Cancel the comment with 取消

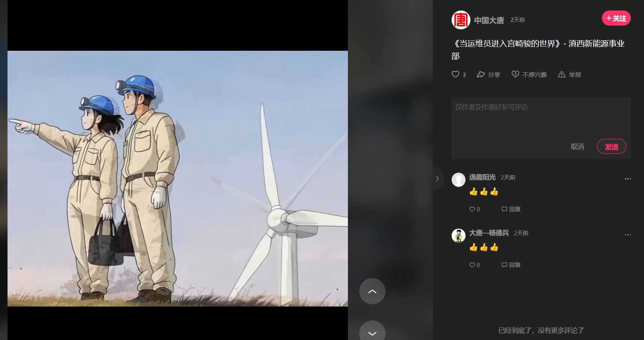click(577, 147)
